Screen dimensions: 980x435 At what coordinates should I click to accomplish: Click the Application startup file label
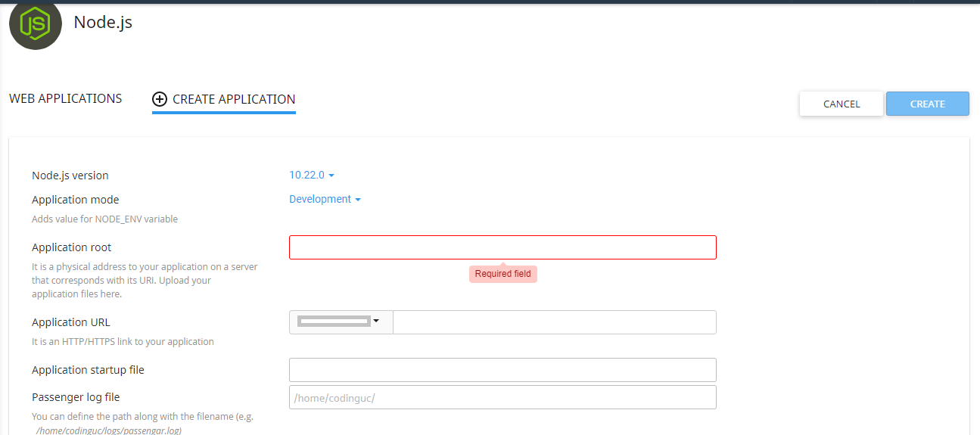pyautogui.click(x=88, y=370)
